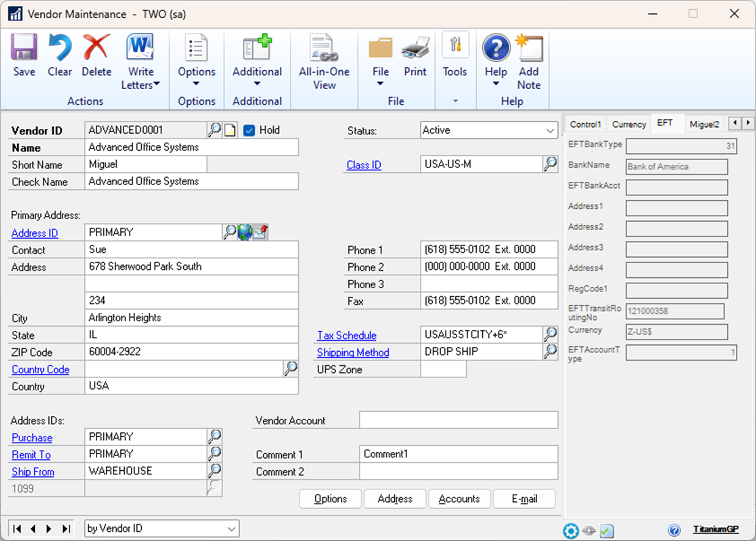Open the Remit To lookup magnifier
This screenshot has height=541, width=756.
click(x=215, y=453)
